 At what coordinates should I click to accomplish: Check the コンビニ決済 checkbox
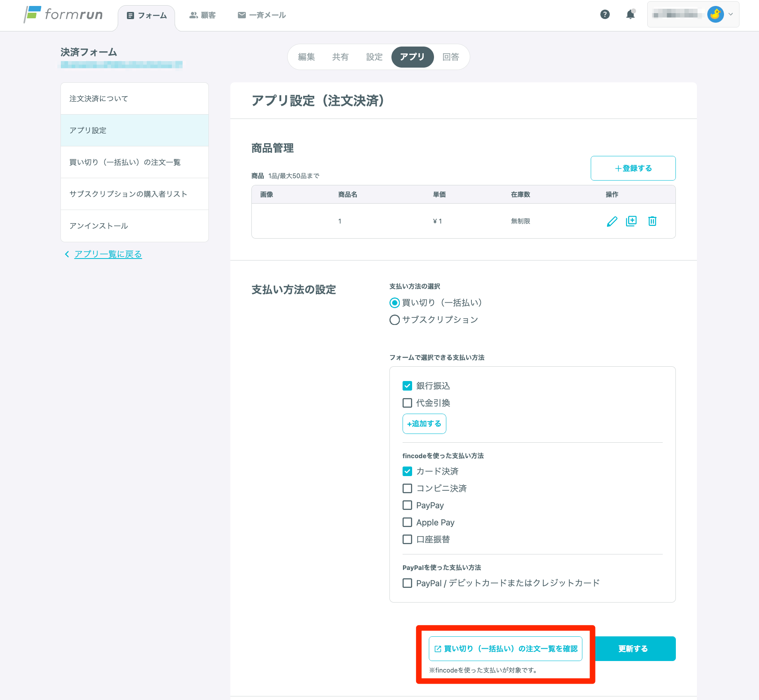407,488
